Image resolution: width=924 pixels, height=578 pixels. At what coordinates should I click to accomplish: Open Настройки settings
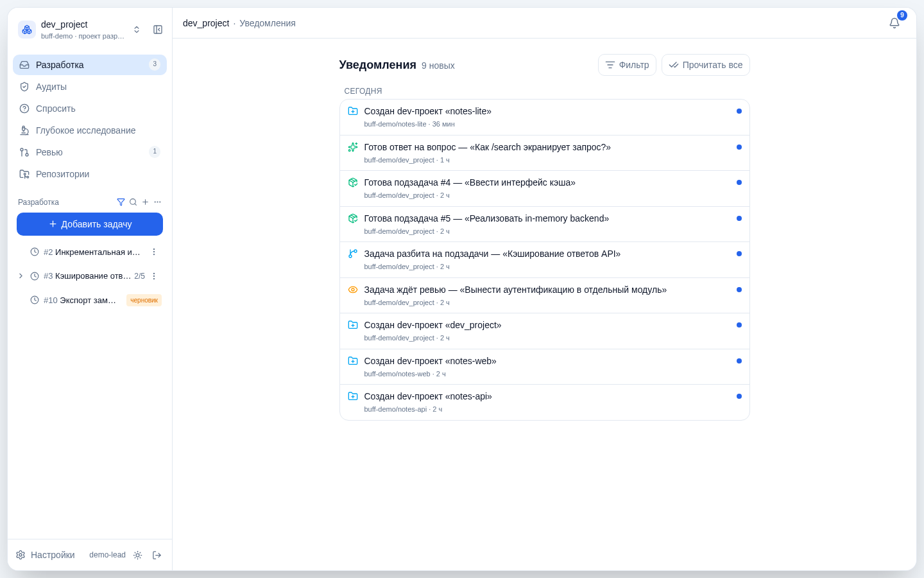tap(46, 555)
